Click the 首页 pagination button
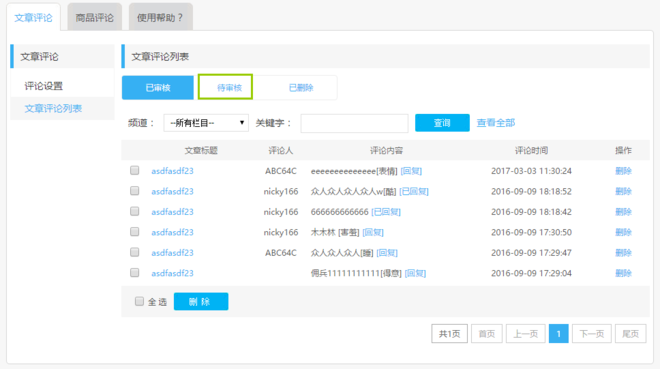660x369 pixels. tap(487, 334)
